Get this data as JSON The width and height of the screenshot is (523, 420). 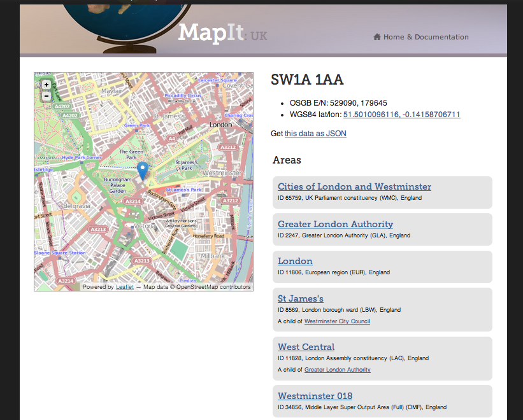315,134
